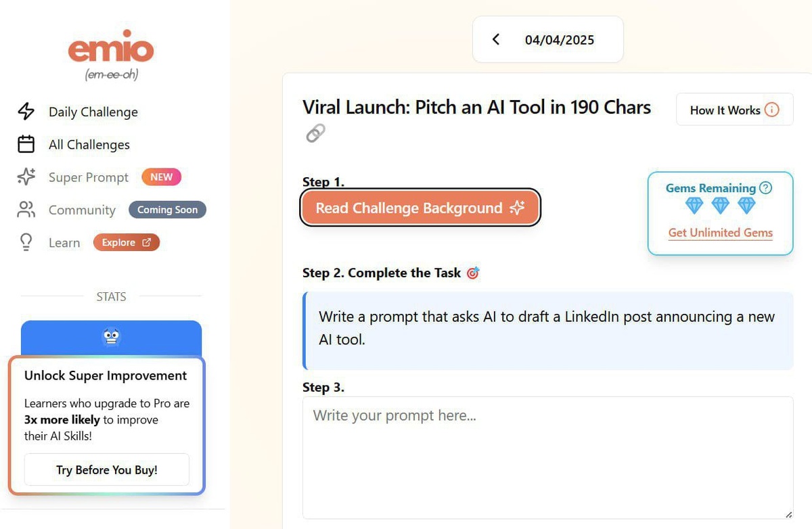Click the How It Works button

pos(734,110)
